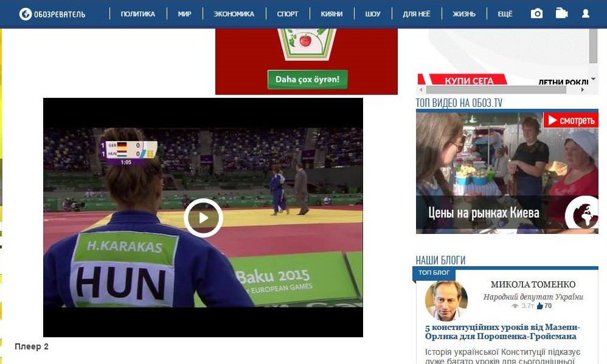The image size is (607, 364).
Task: Open the Политика section
Action: pyautogui.click(x=137, y=14)
